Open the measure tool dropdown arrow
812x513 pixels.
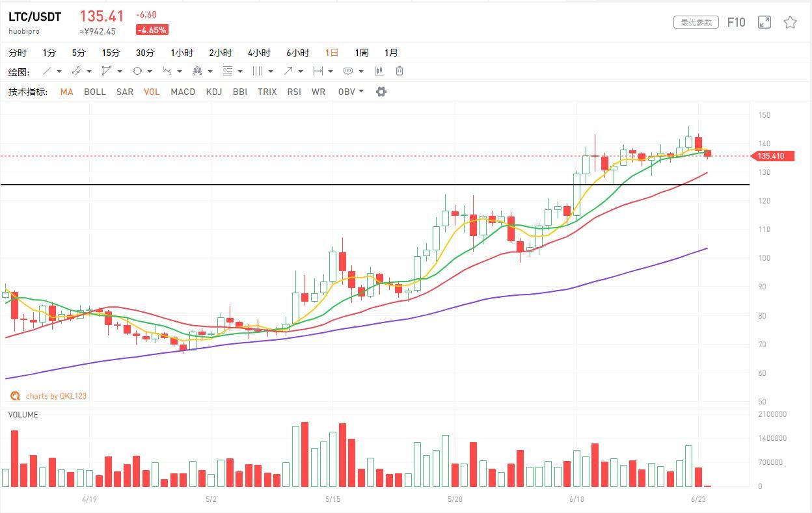pyautogui.click(x=331, y=72)
